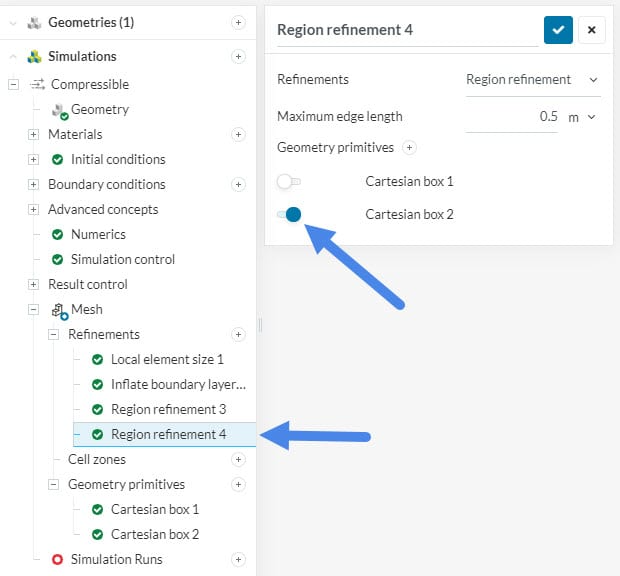This screenshot has height=576, width=620.
Task: Edit the Region refinement 4 name field
Action: pos(407,31)
